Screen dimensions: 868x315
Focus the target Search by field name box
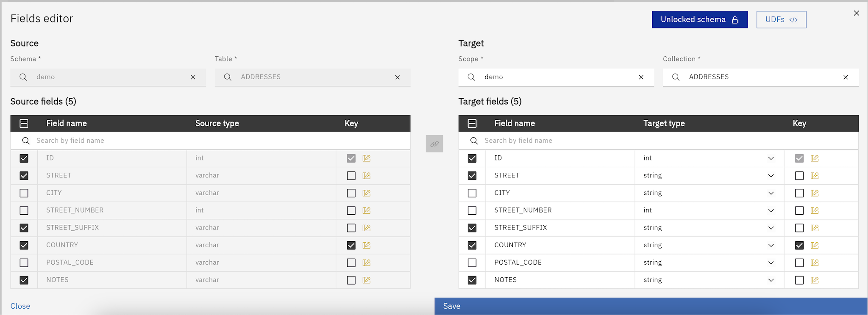pos(659,141)
